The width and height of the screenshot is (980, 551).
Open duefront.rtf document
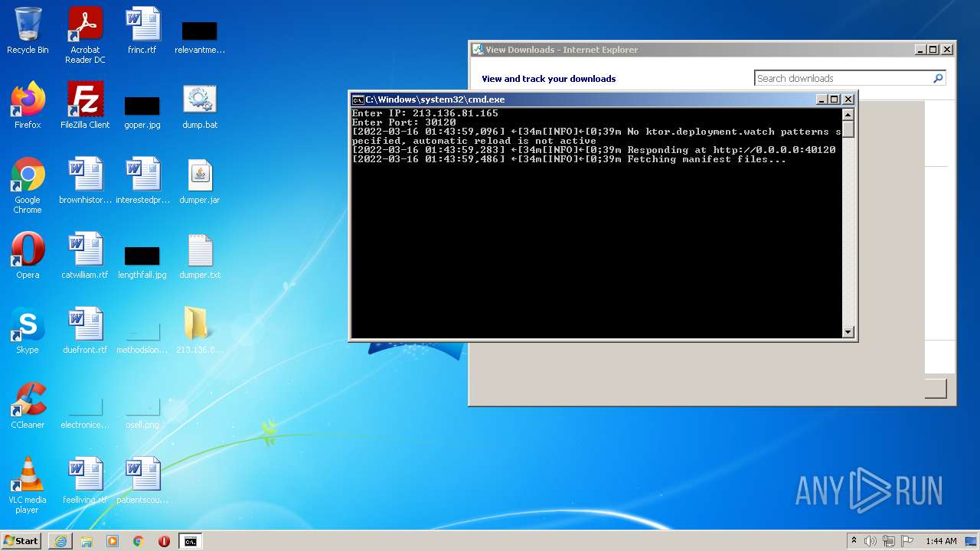[85, 331]
